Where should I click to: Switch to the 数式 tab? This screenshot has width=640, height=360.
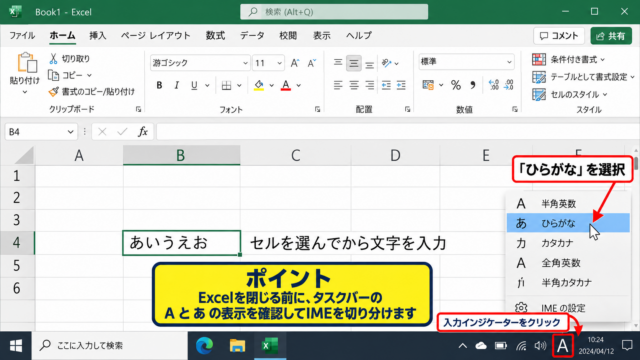point(215,36)
